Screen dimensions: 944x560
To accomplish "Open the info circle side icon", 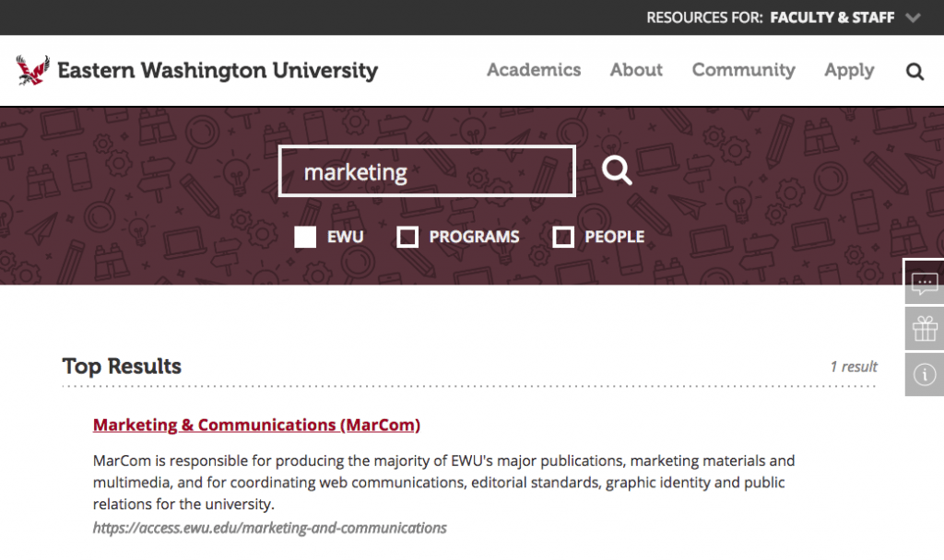I will [x=924, y=374].
